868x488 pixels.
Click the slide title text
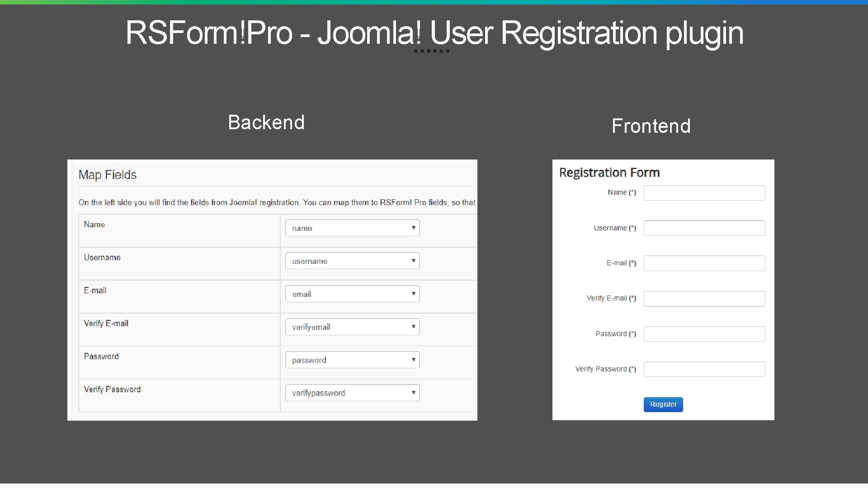tap(434, 33)
